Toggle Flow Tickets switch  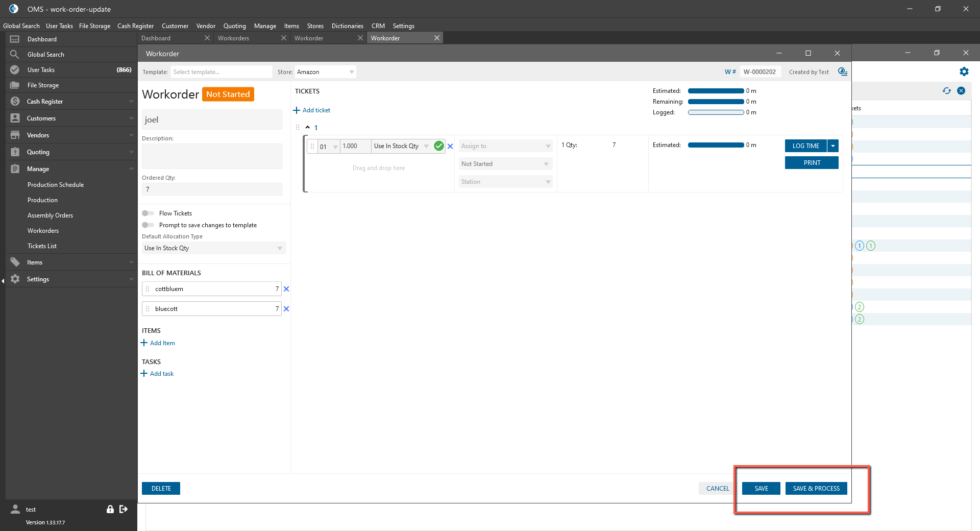pyautogui.click(x=148, y=213)
